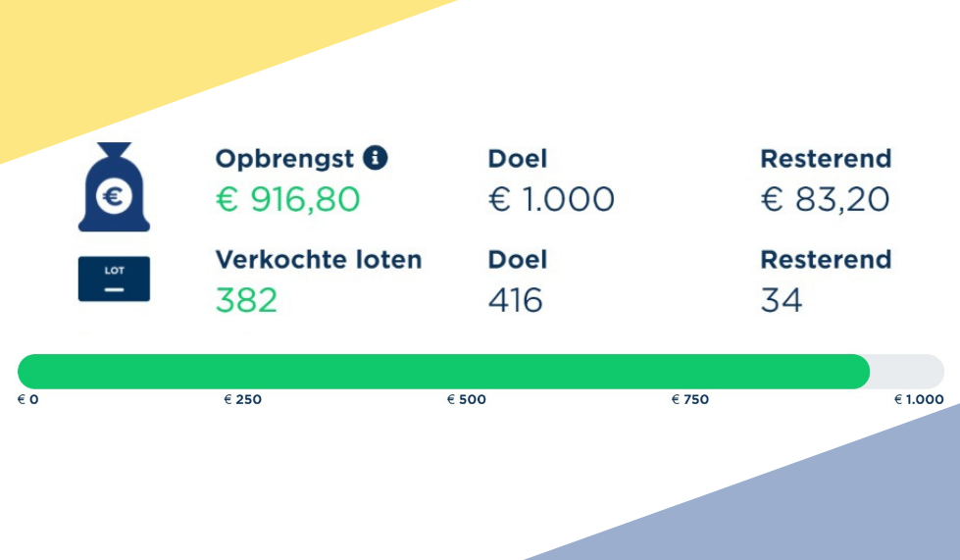
Task: Click the info icon next to Opbrengst
Action: (x=376, y=157)
